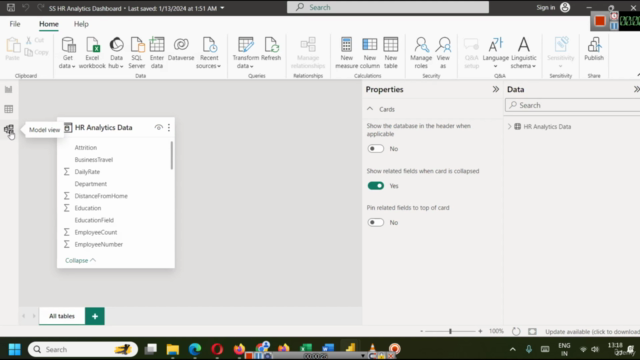Publish the report
Image resolution: width=640 pixels, height=360 pixels.
click(x=594, y=49)
